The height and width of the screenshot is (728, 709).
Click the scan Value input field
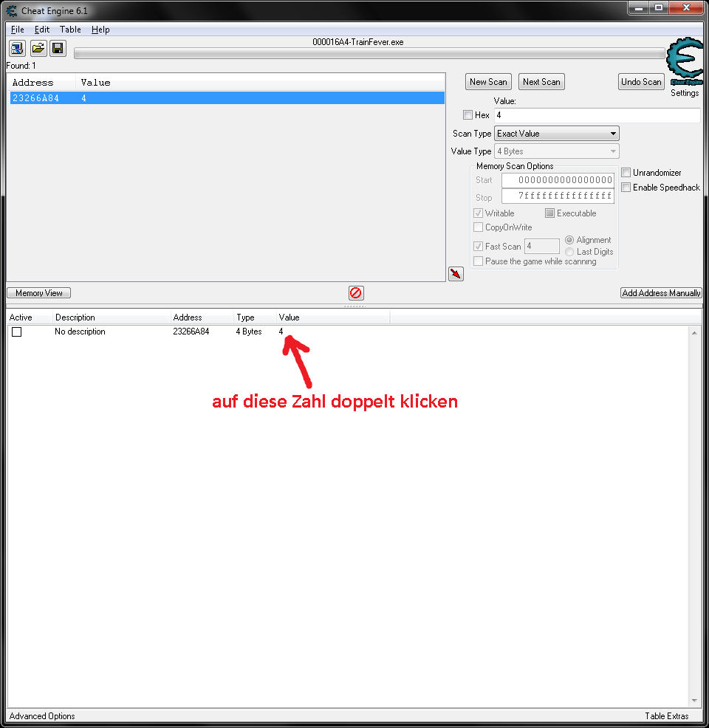[x=597, y=115]
